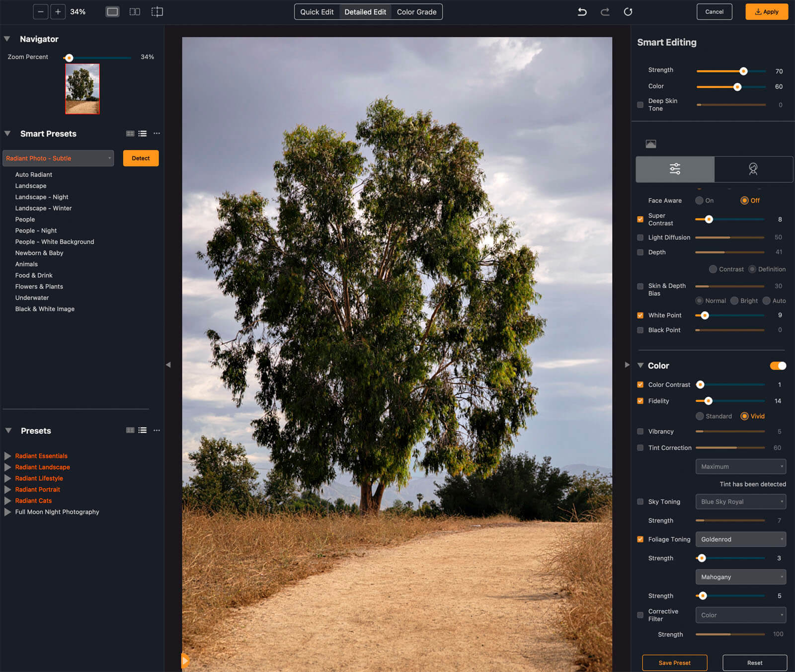795x672 pixels.
Task: Click the Detect button
Action: tap(141, 158)
